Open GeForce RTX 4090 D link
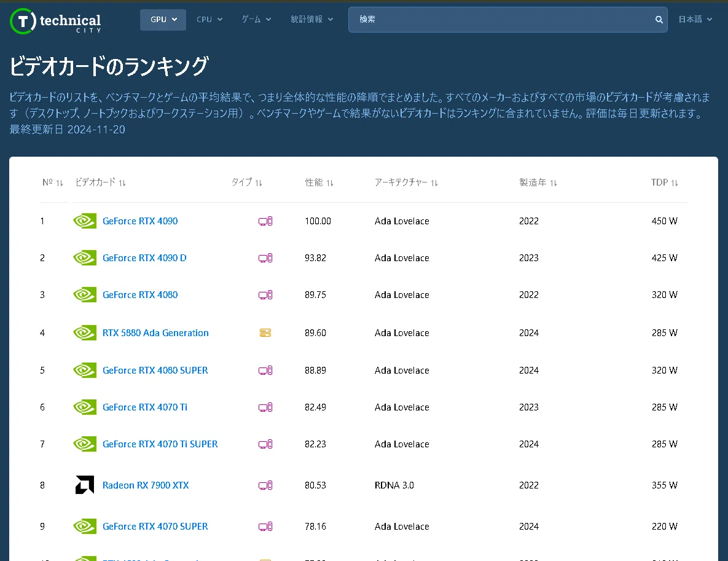The height and width of the screenshot is (561, 728). 144,257
